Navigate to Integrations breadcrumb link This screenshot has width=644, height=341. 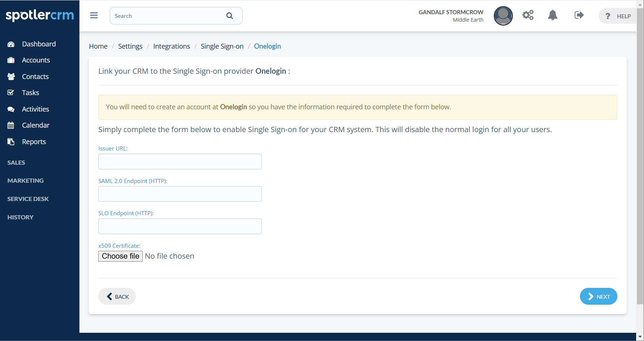(x=172, y=46)
